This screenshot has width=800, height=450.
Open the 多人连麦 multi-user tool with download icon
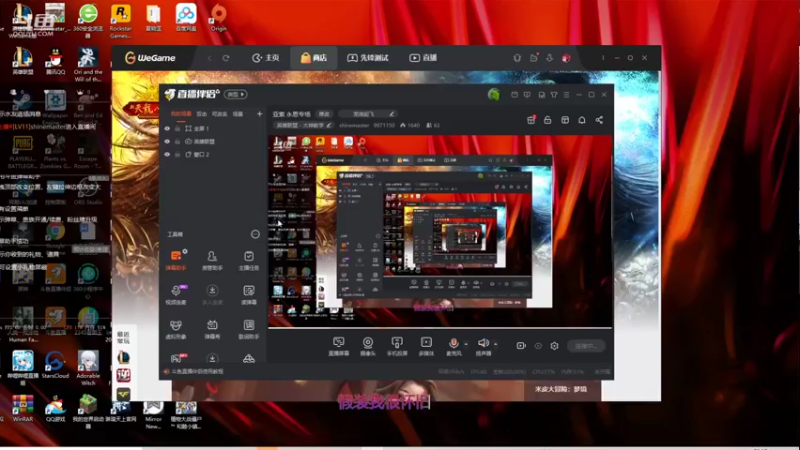(212, 294)
